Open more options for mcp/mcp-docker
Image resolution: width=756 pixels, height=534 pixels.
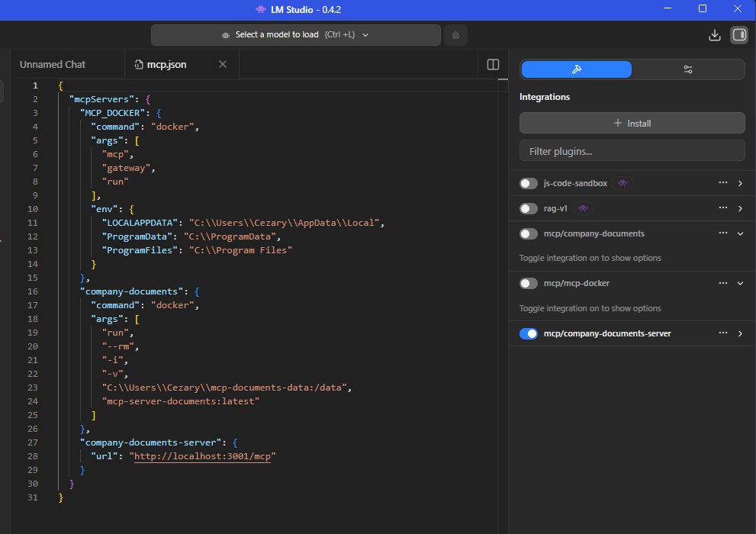(722, 283)
